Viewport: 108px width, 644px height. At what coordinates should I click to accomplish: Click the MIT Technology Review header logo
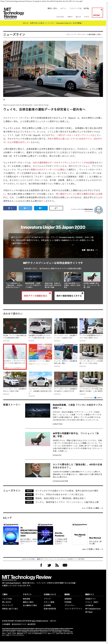14,13
